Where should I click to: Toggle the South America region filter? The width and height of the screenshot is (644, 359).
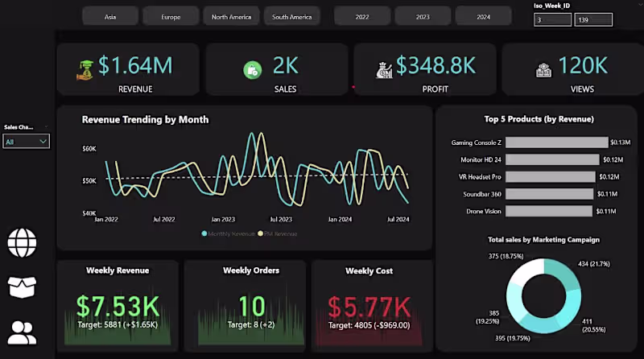(291, 17)
